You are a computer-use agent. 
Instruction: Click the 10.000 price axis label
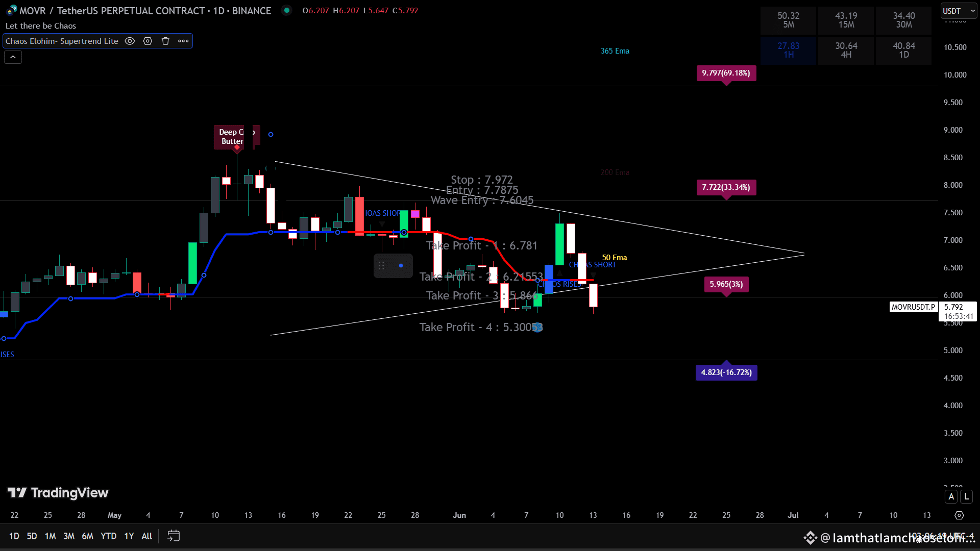point(955,75)
